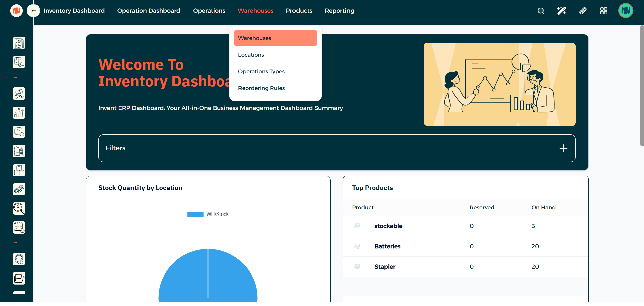Click the magnifier search icon in top bar
644x306 pixels.
click(x=541, y=11)
